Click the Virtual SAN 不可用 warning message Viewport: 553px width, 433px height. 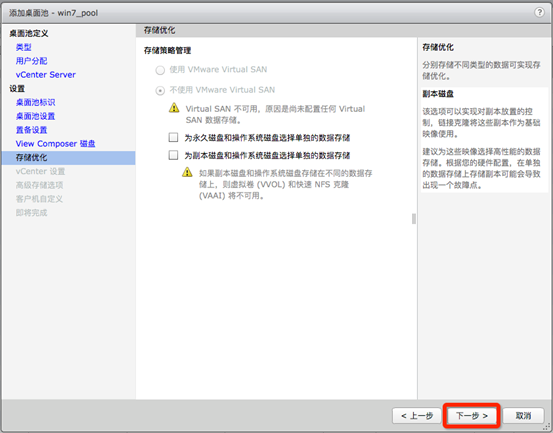coord(275,114)
